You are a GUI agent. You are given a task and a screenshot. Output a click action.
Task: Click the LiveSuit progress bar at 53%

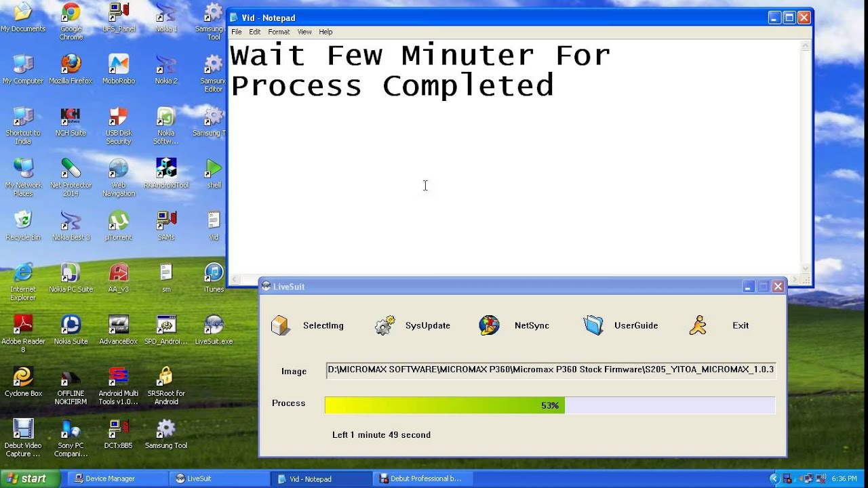(550, 405)
